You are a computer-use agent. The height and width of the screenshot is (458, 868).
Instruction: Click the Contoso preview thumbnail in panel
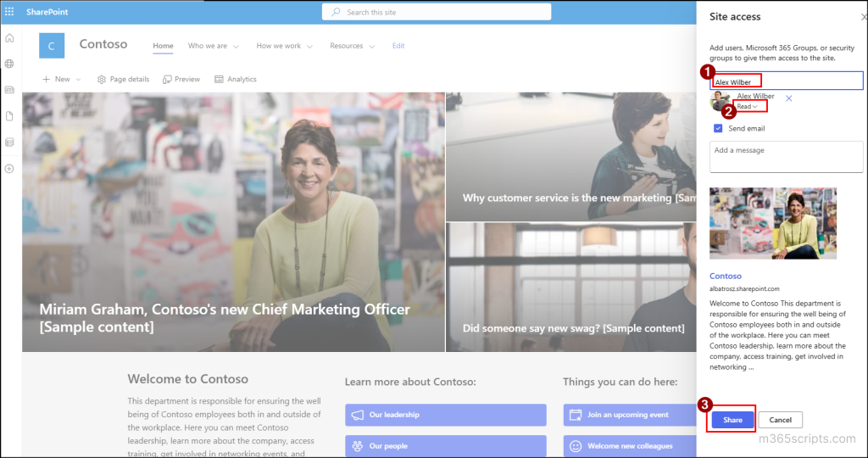(773, 223)
